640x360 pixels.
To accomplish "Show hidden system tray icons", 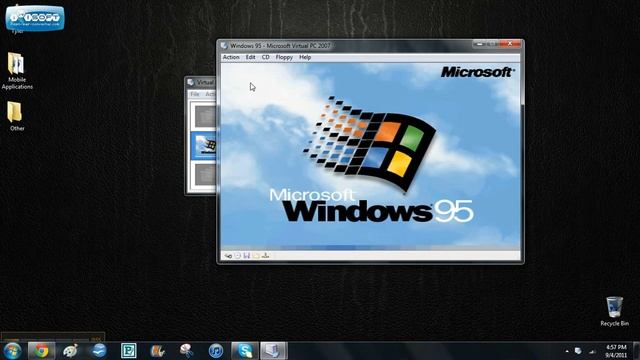I will [x=567, y=351].
